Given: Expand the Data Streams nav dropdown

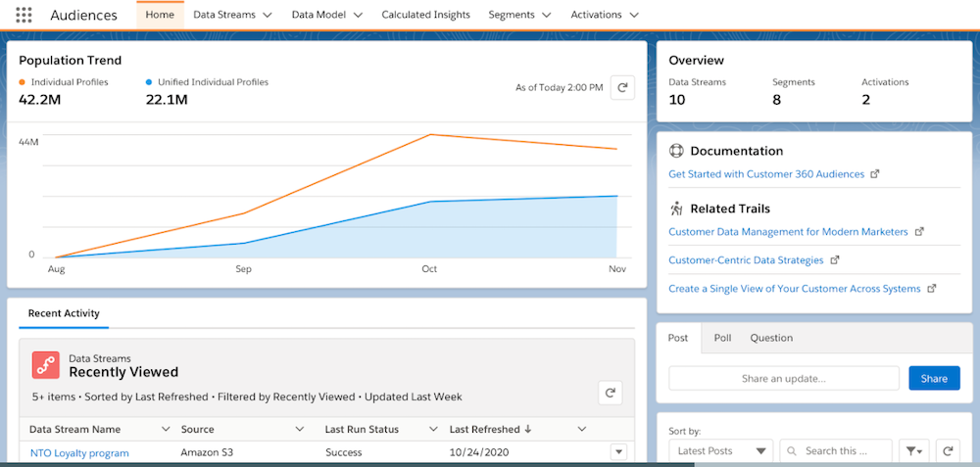Looking at the screenshot, I should 265,16.
